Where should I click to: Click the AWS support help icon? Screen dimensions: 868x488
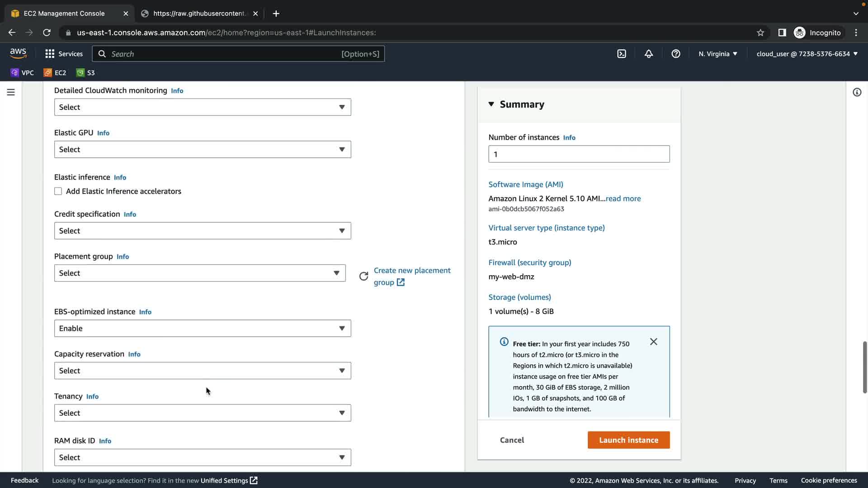click(676, 54)
